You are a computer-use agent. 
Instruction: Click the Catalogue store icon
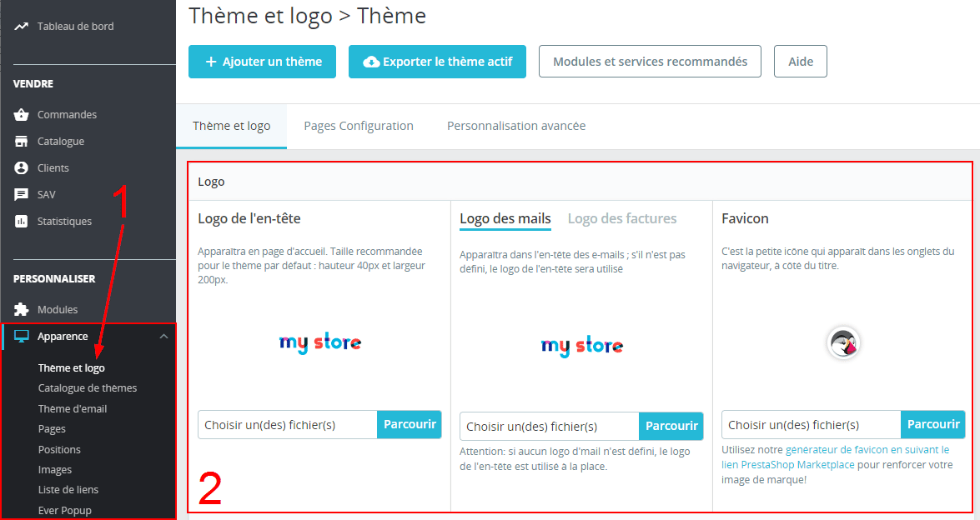(22, 142)
